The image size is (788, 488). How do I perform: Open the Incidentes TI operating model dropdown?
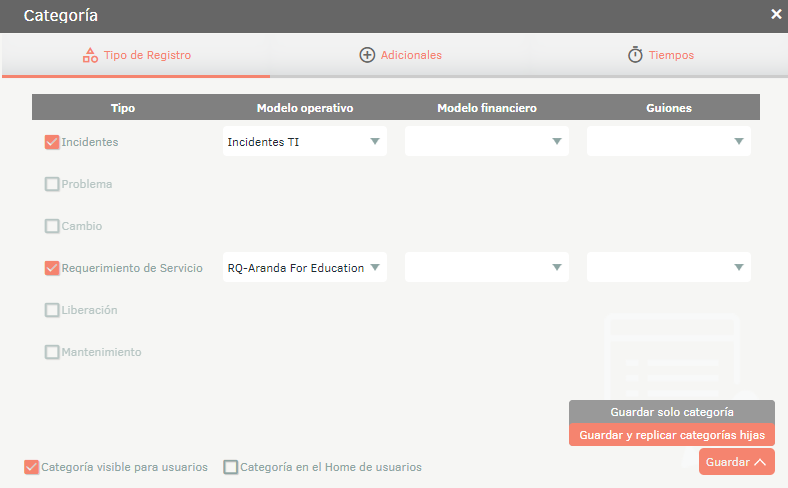tap(304, 142)
